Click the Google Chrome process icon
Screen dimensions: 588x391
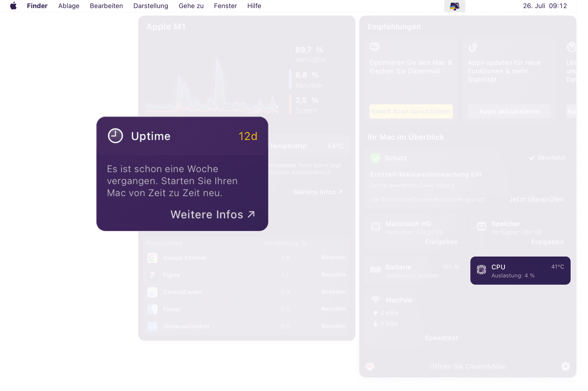152,258
